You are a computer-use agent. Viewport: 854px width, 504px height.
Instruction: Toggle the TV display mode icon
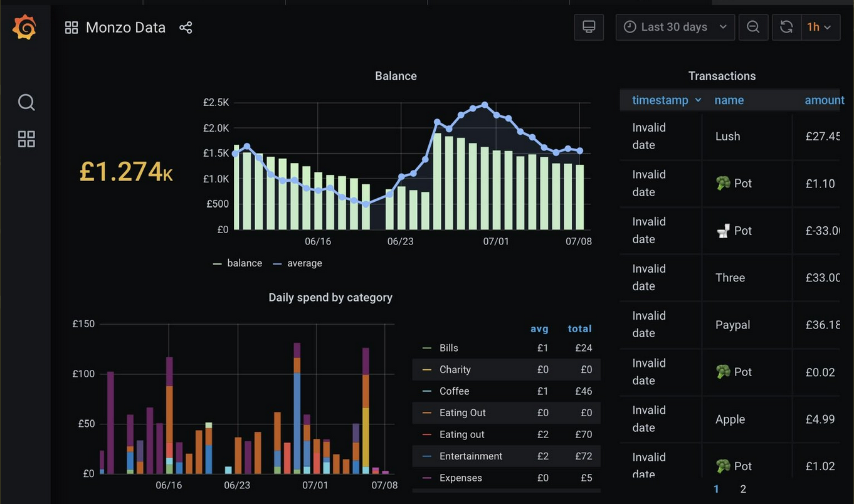(x=589, y=28)
